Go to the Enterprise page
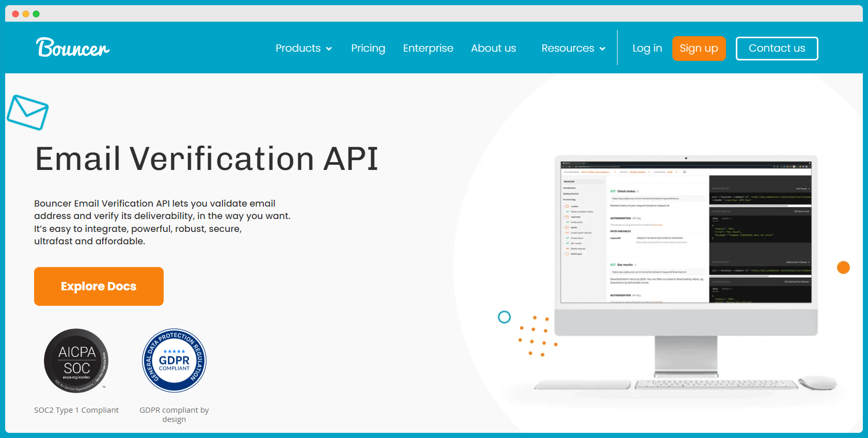The image size is (868, 438). tap(428, 48)
